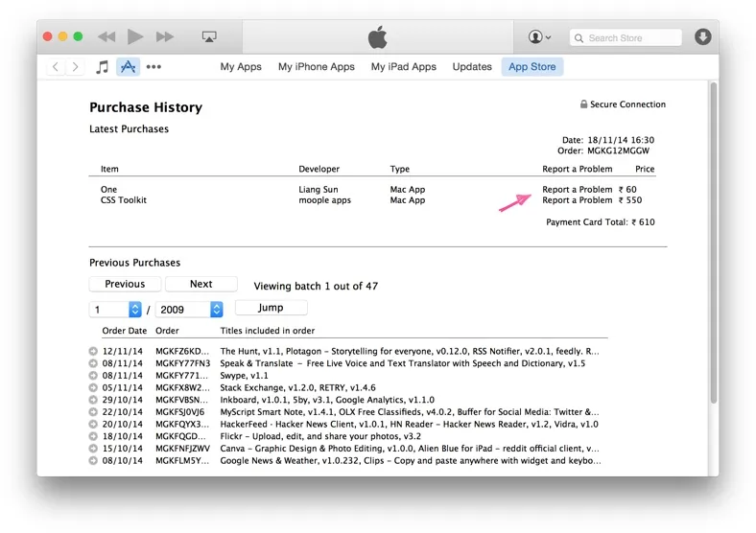Select the Apps library icon

[x=129, y=66]
